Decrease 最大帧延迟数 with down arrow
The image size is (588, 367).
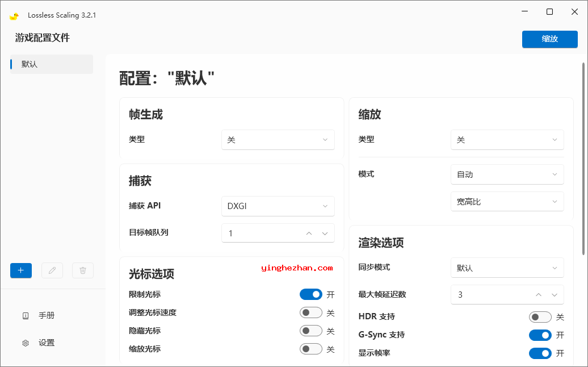[555, 295]
